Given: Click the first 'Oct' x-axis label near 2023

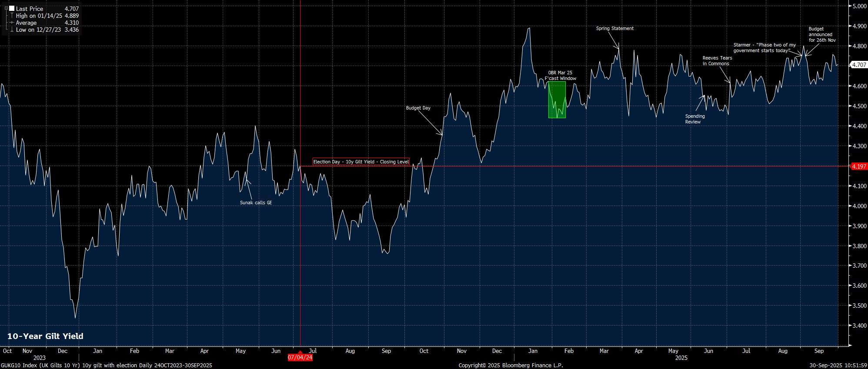Looking at the screenshot, I should [7, 351].
